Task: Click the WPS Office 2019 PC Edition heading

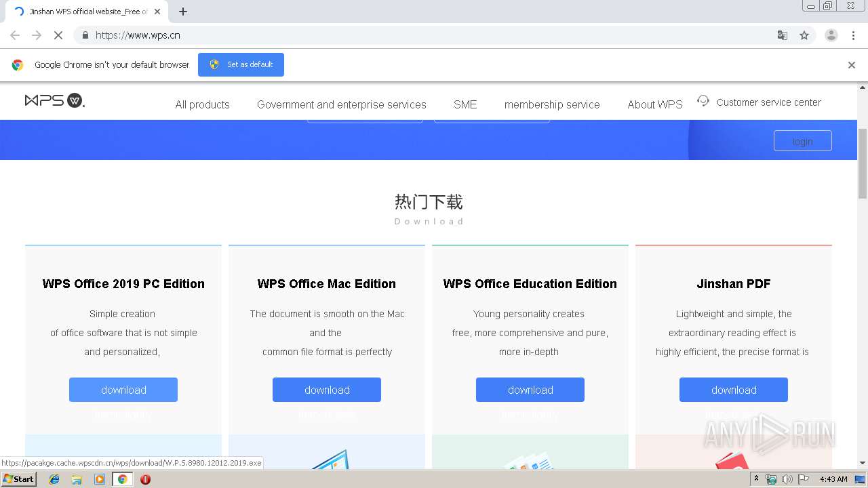Action: pyautogui.click(x=123, y=284)
